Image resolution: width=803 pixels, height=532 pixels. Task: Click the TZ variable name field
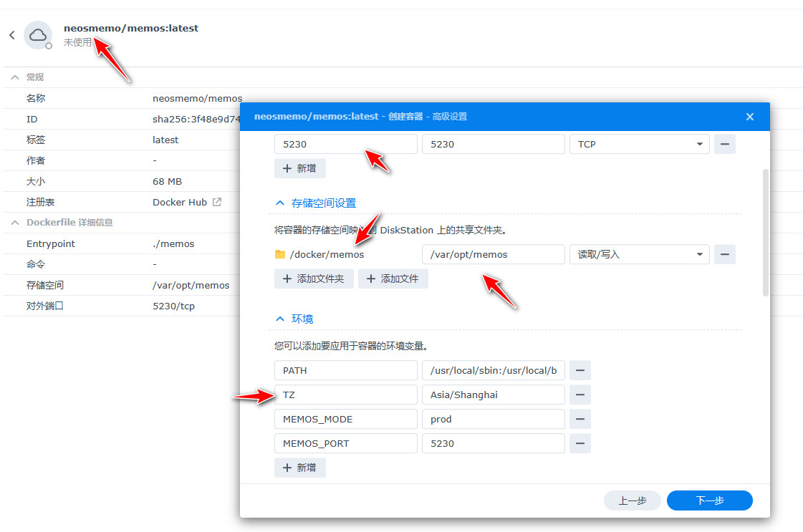click(x=346, y=395)
